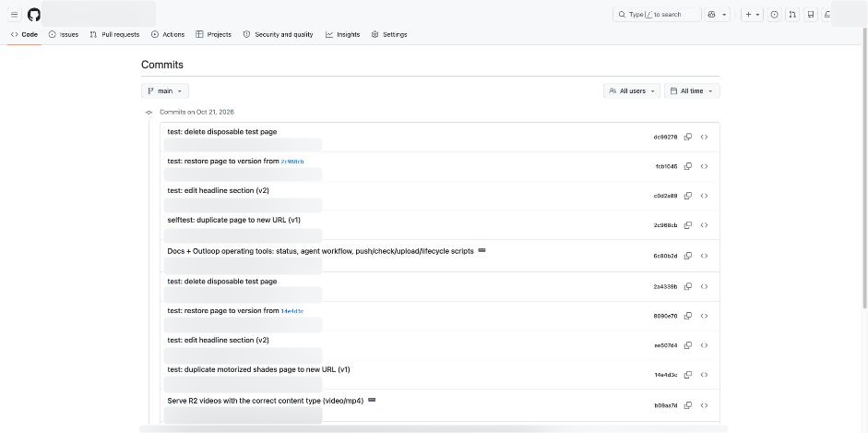This screenshot has height=433, width=868.
Task: Open commit hash link b09aa7d
Action: 665,405
